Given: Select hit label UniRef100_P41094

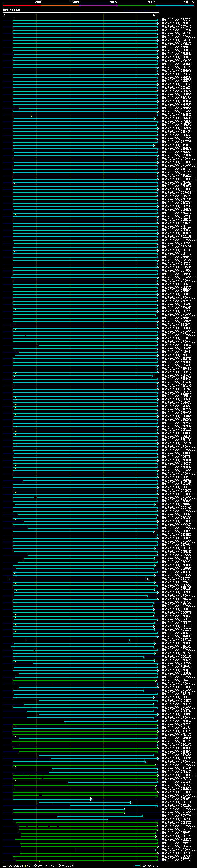Looking at the screenshot, I should coord(176,382).
